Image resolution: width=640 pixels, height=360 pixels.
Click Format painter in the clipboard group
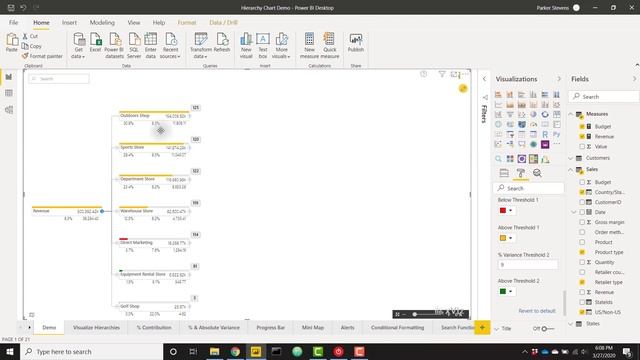[x=42, y=56]
